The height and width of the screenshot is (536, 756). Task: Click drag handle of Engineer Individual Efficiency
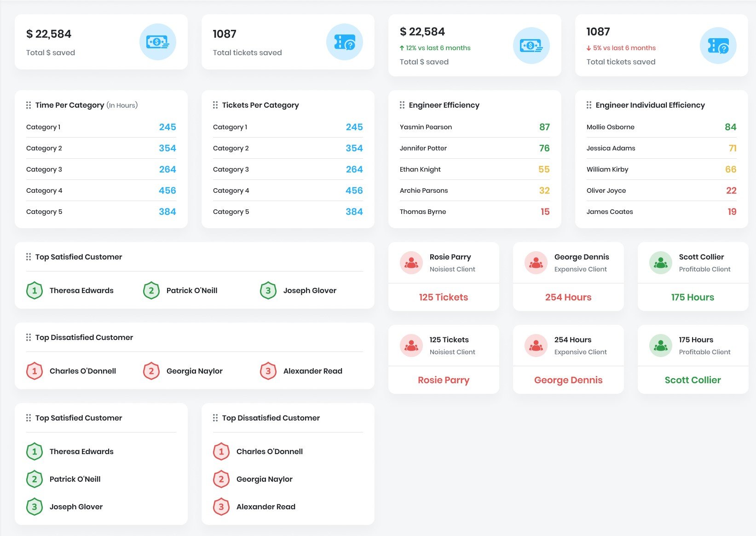pyautogui.click(x=589, y=105)
